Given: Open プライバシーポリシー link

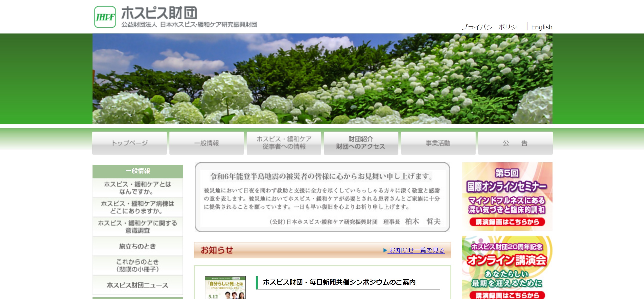Looking at the screenshot, I should coord(492,27).
